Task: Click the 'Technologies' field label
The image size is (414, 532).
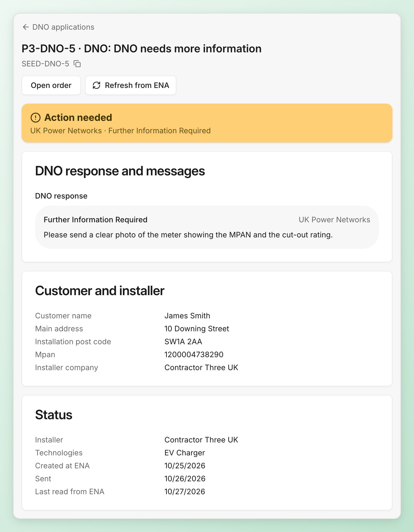Action: pos(59,453)
